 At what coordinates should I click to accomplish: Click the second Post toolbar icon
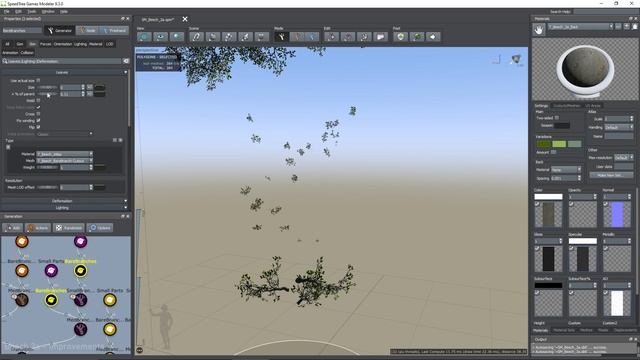pos(417,37)
